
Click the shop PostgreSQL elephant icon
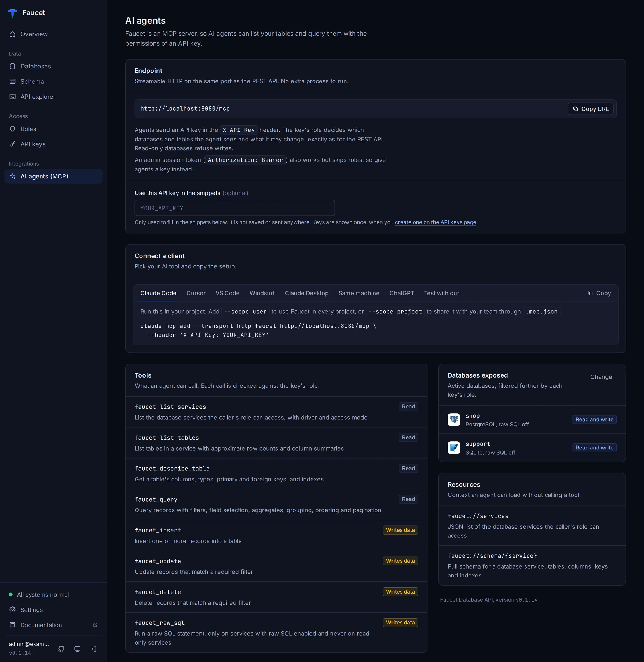[x=453, y=419]
